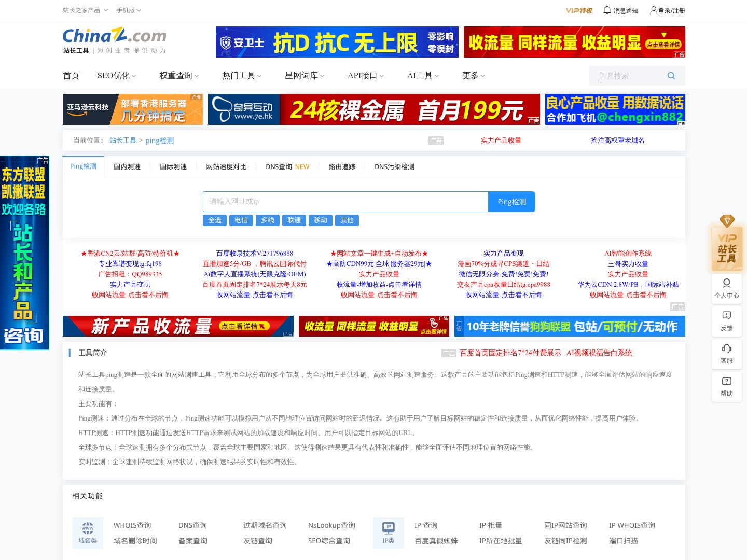Toggle the 全选 ISP filter

pyautogui.click(x=215, y=220)
